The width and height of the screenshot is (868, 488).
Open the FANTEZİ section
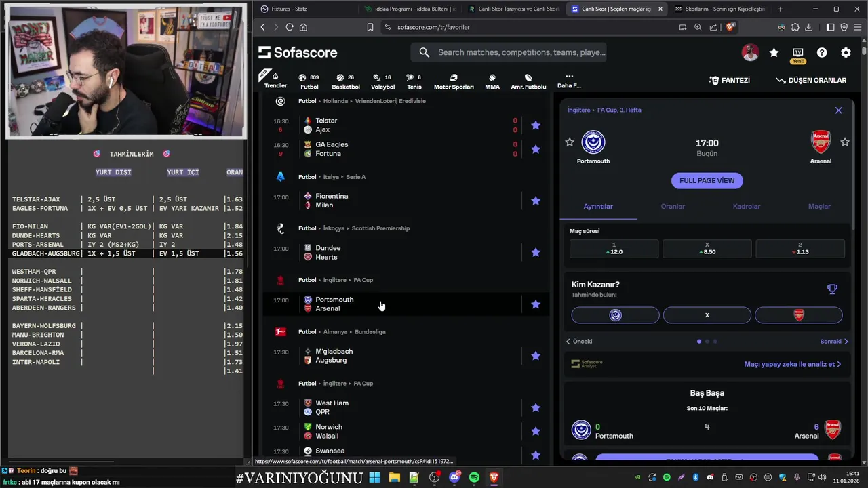tap(730, 80)
